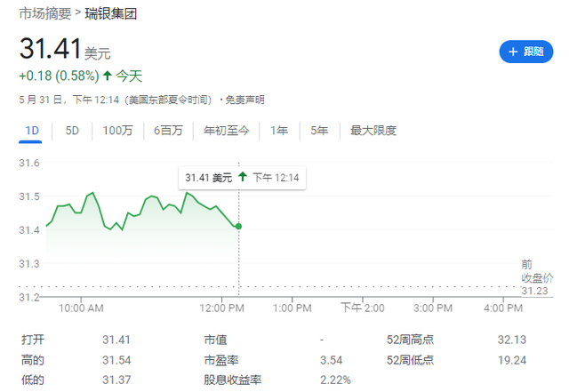Click the 市场摘要 breadcrumb

coord(45,14)
